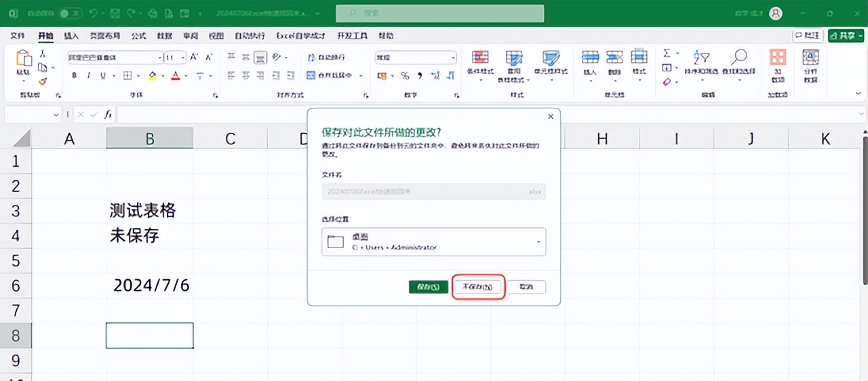This screenshot has height=381, width=868.
Task: Click the Delete cells icon
Action: tap(614, 57)
